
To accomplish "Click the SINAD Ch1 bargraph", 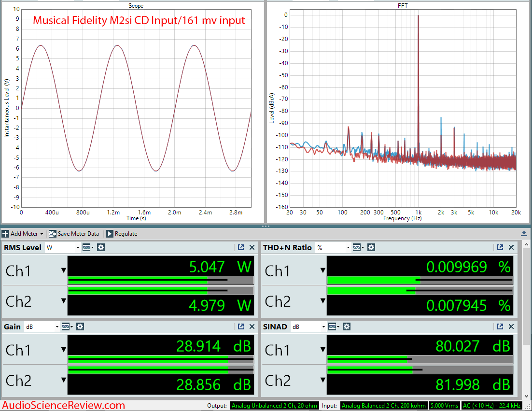I will [x=420, y=359].
